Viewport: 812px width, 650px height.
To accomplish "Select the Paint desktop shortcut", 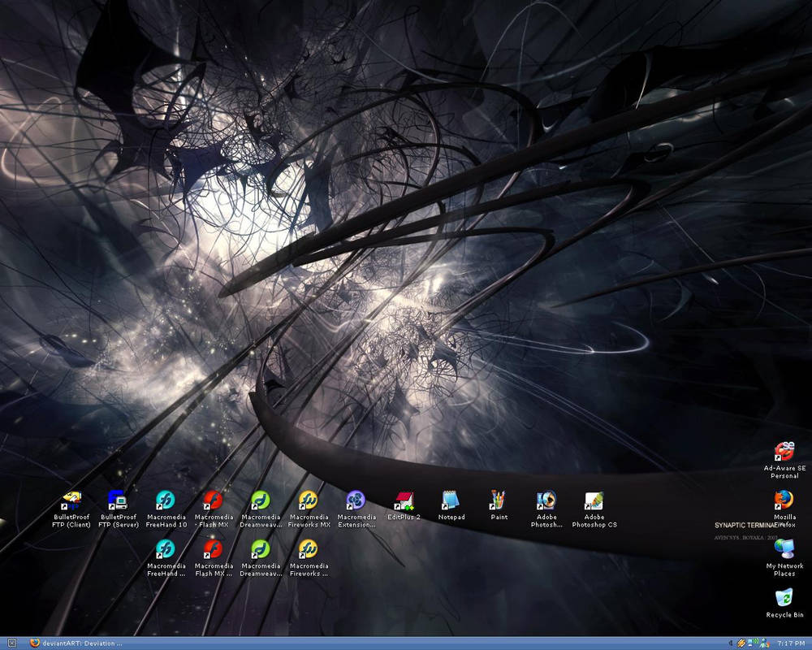I will coord(499,506).
